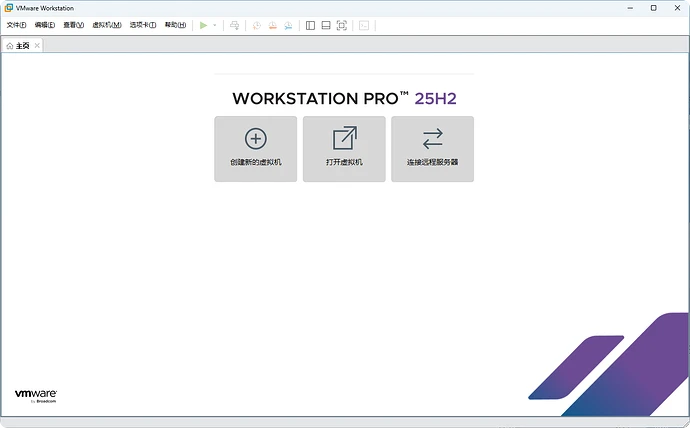Image resolution: width=690 pixels, height=428 pixels.
Task: Click 连接远程服务器 button
Action: [433, 149]
